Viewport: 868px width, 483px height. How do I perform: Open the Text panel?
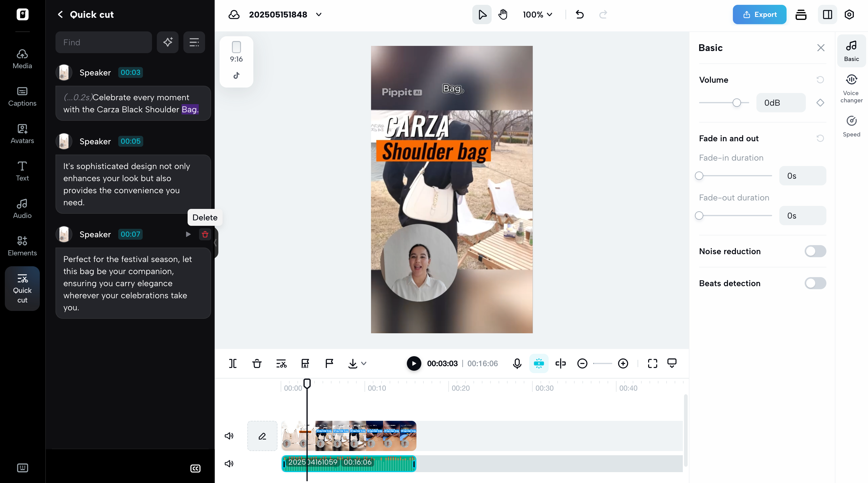tap(22, 171)
